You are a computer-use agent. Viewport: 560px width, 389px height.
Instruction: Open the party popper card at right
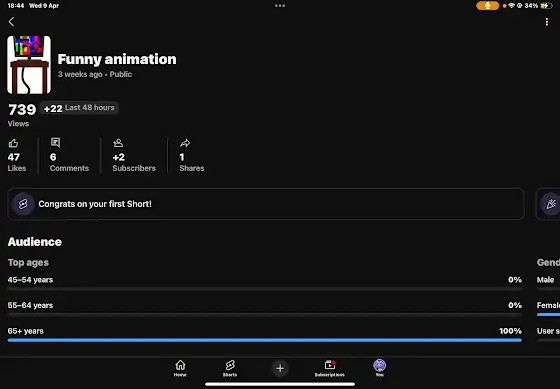548,204
